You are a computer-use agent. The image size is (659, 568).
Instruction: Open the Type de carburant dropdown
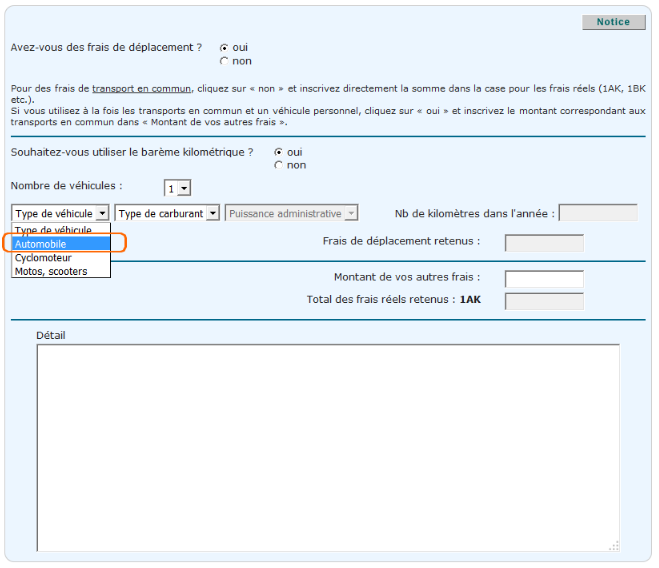(x=212, y=213)
